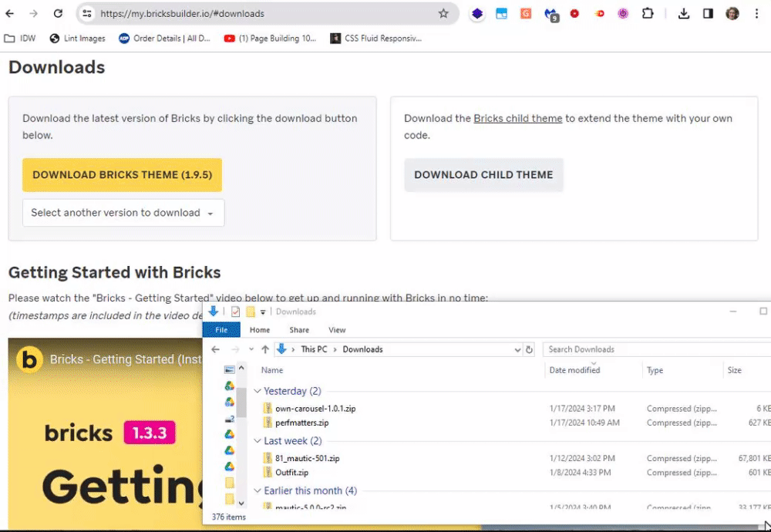Open the blue window-shaped extension icon
The height and width of the screenshot is (532, 771).
coord(502,14)
